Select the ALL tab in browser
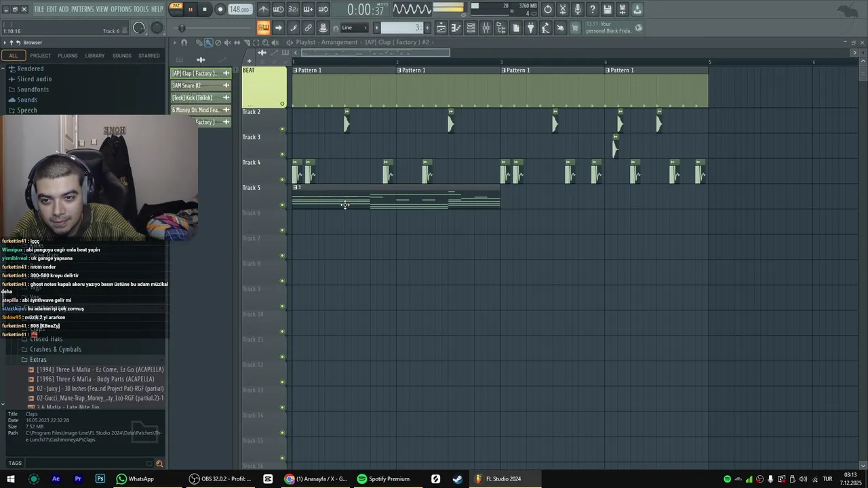This screenshot has width=868, height=488. point(13,56)
